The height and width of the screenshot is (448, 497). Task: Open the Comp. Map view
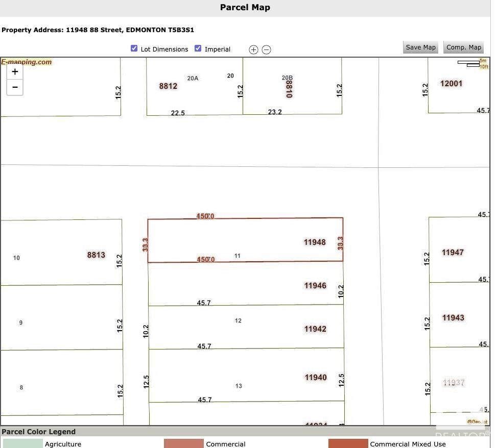pyautogui.click(x=463, y=47)
